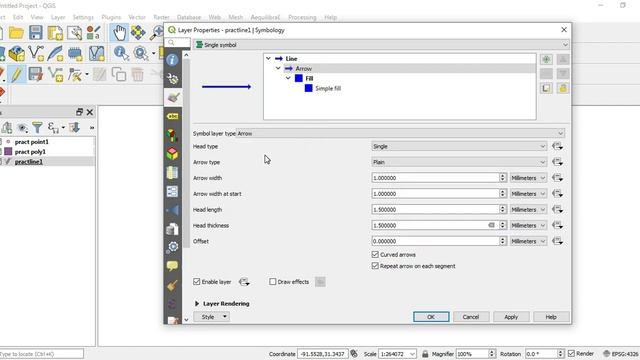The image size is (640, 360).
Task: Open the Layer menu
Action: coord(58,17)
